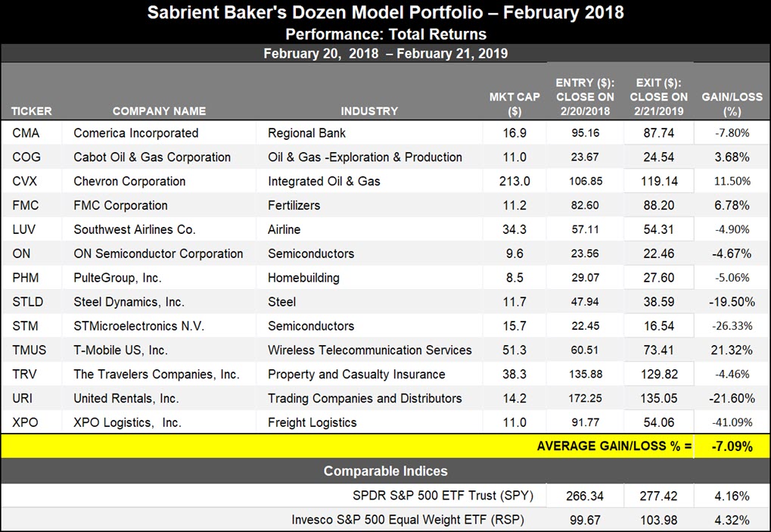Screen dimensions: 771x532
Task: Select 'Trading Companies and Distributors' industry cell
Action: (x=365, y=398)
